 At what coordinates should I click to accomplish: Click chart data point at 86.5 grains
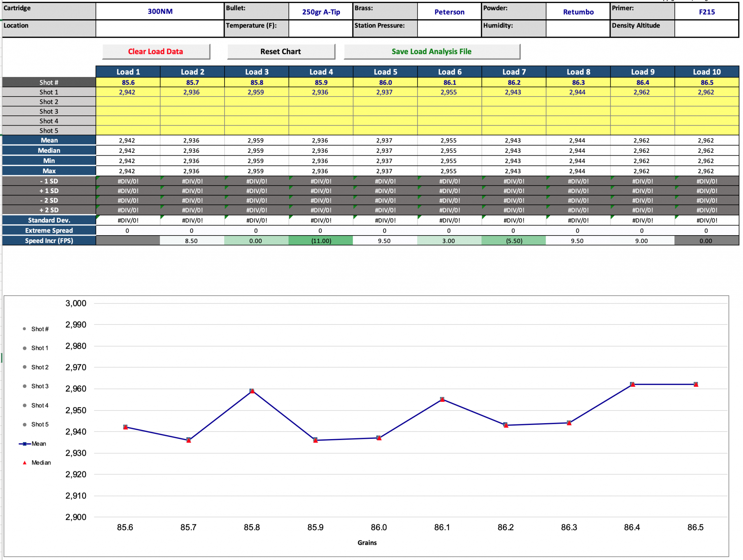tap(695, 384)
